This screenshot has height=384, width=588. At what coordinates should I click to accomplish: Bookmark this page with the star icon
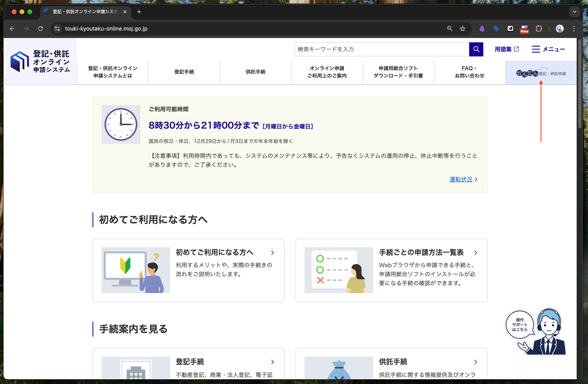tap(463, 29)
